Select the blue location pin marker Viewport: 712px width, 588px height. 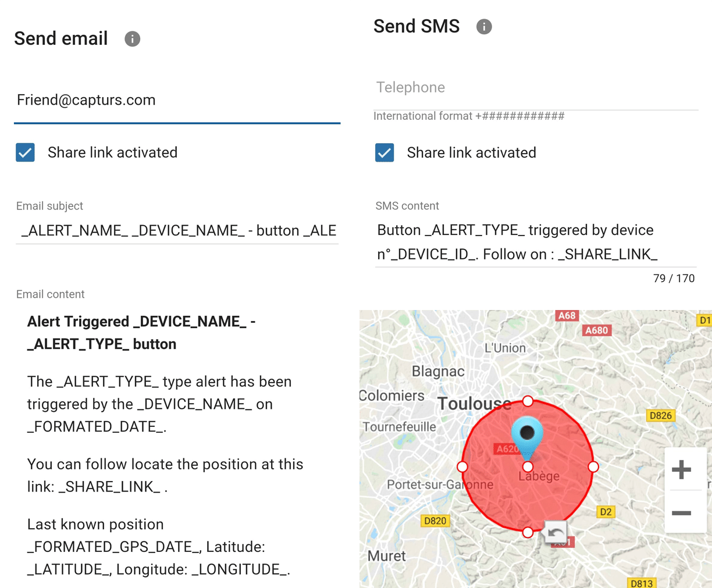527,437
